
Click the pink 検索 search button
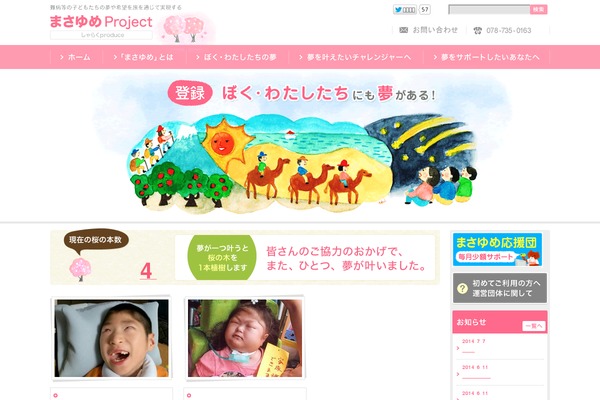[538, 10]
